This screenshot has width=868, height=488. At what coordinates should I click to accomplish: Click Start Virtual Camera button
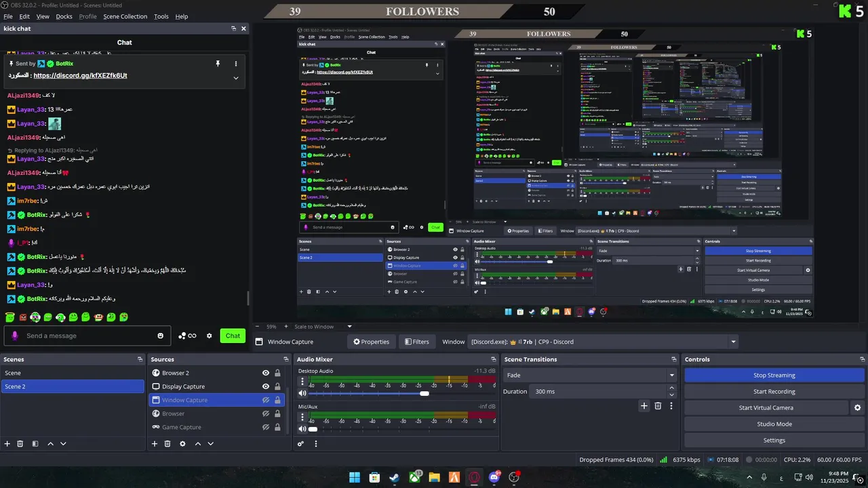766,408
